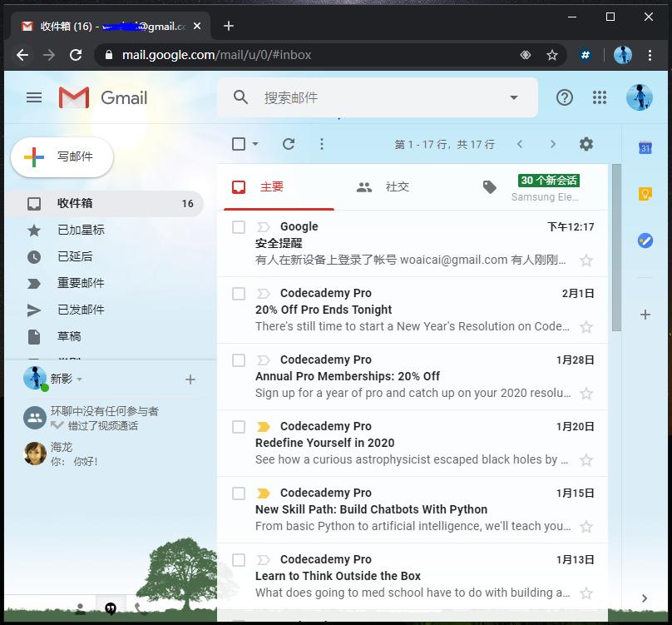Refresh the inbox
This screenshot has height=625, width=672.
coord(289,143)
